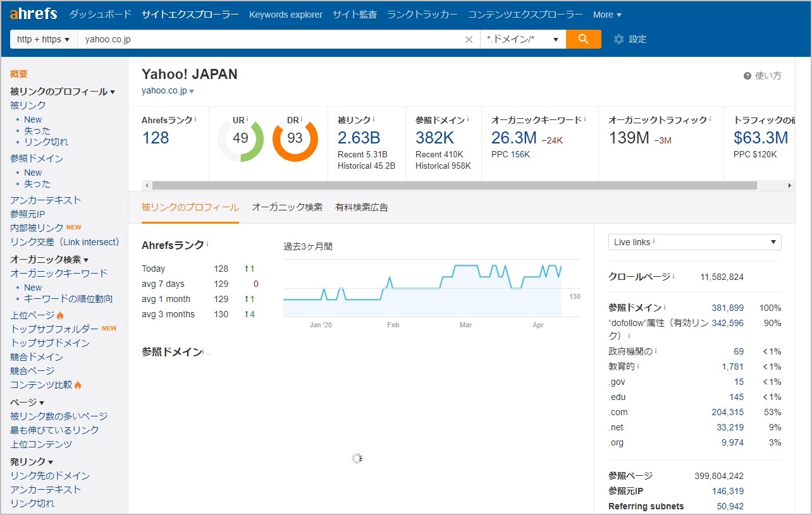Click the ahrefs logo
The width and height of the screenshot is (812, 515).
34,14
